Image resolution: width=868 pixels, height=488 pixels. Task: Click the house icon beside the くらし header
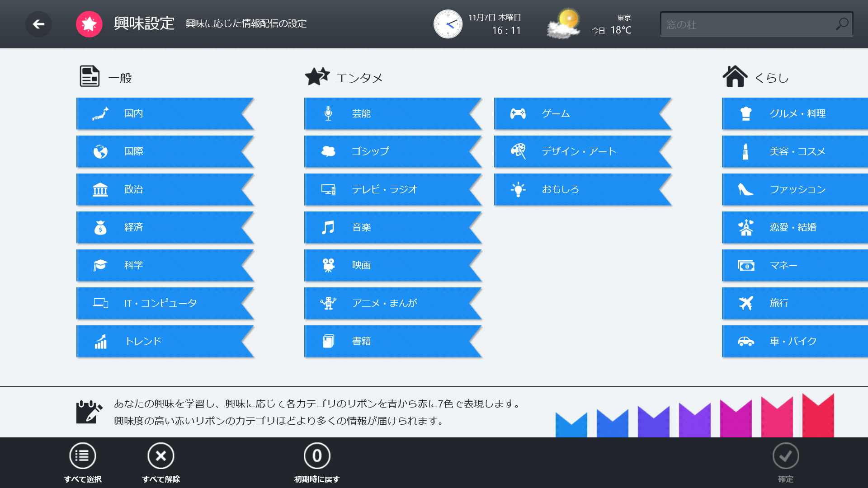(736, 76)
